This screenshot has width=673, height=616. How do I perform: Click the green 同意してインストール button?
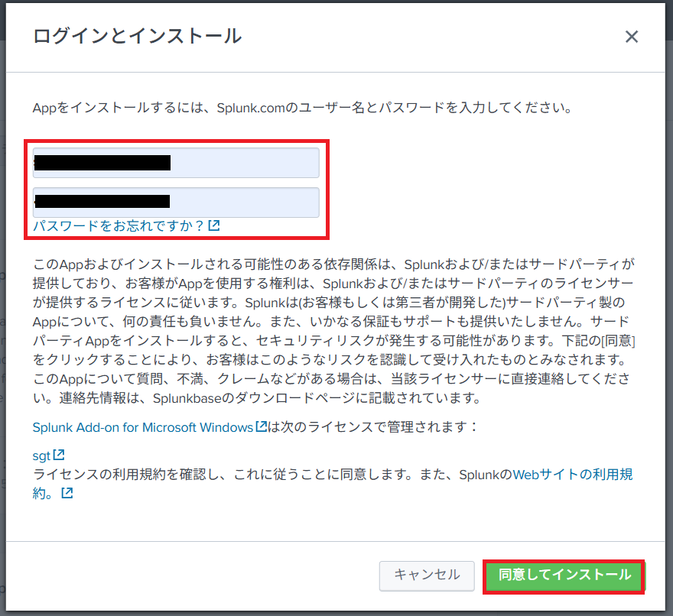(x=564, y=575)
